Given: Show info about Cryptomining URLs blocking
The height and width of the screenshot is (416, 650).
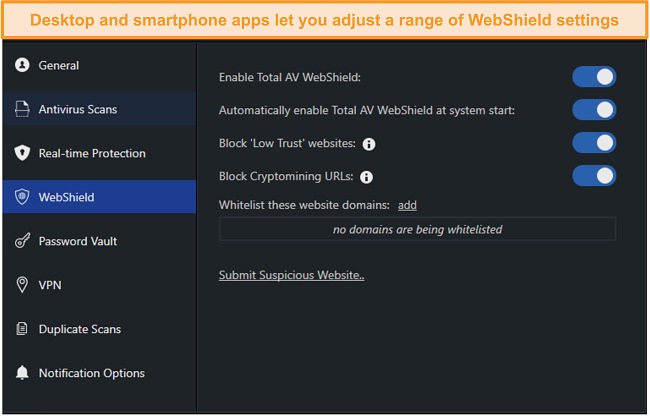Looking at the screenshot, I should pyautogui.click(x=366, y=177).
